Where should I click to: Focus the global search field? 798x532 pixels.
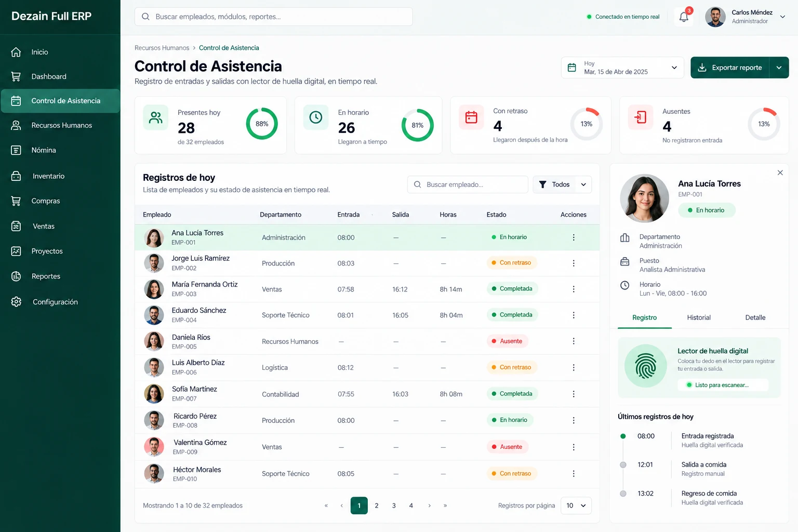point(274,17)
